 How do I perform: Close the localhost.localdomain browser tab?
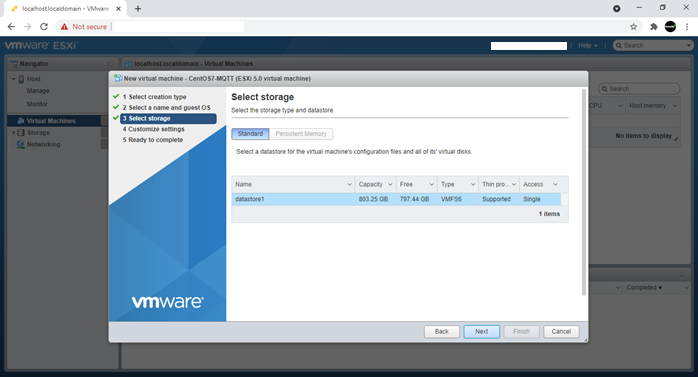118,8
